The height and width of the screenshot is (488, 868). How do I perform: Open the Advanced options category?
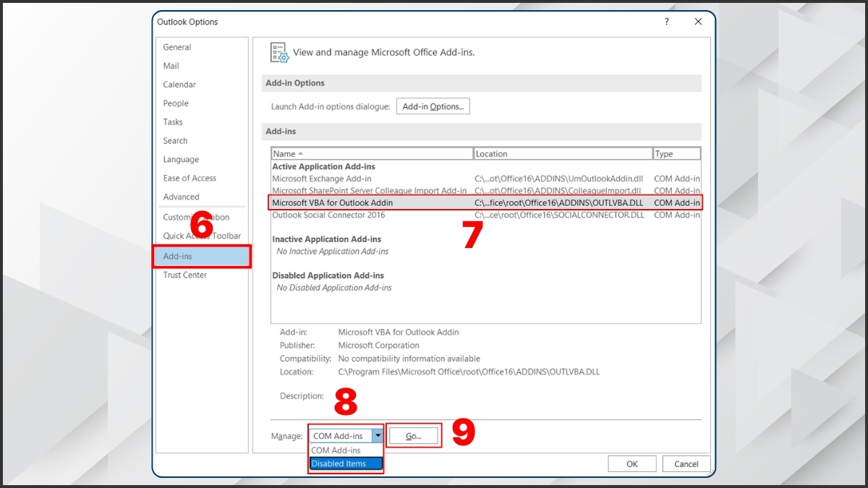click(181, 197)
